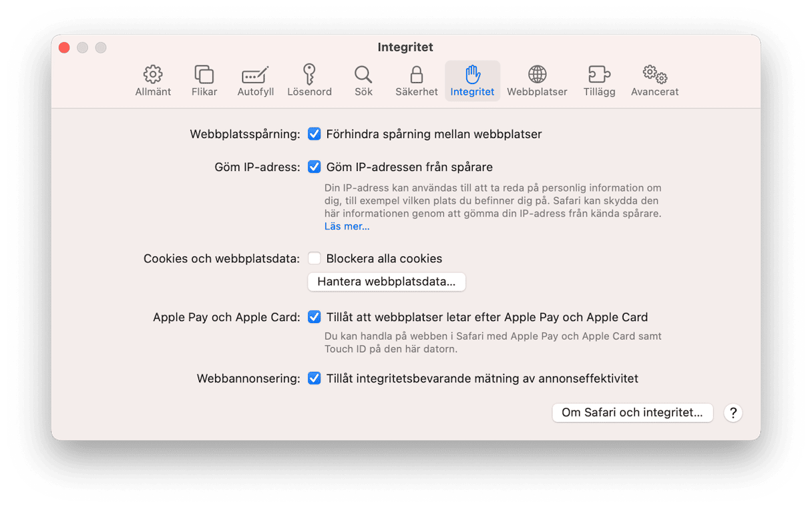
Task: Open the Sök magnifier pane
Action: point(363,81)
